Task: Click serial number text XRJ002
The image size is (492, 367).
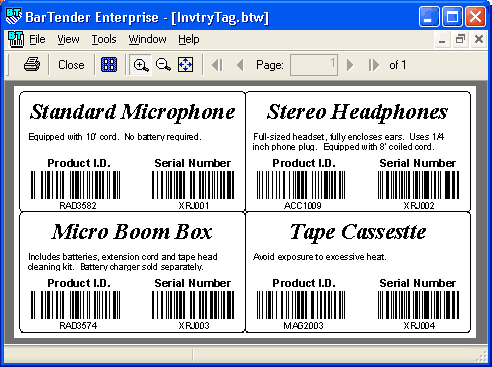Action: (x=419, y=206)
